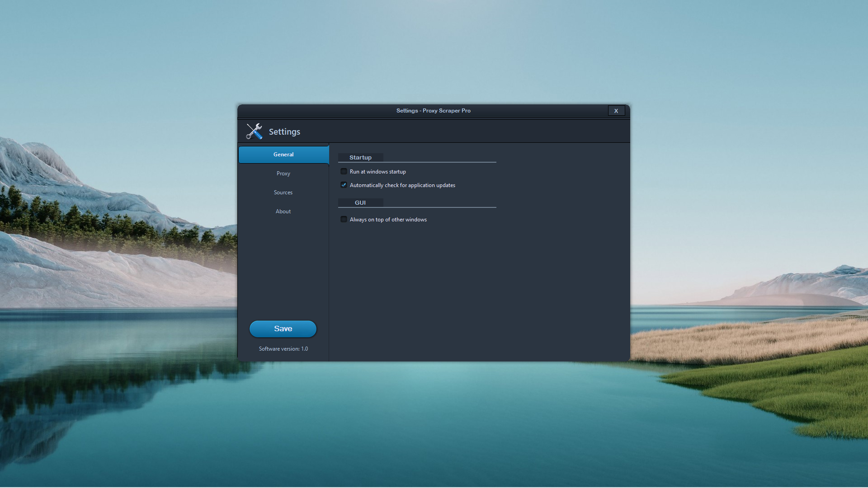Uncheck the automatic application updates checkbox
The height and width of the screenshot is (488, 868).
(344, 185)
